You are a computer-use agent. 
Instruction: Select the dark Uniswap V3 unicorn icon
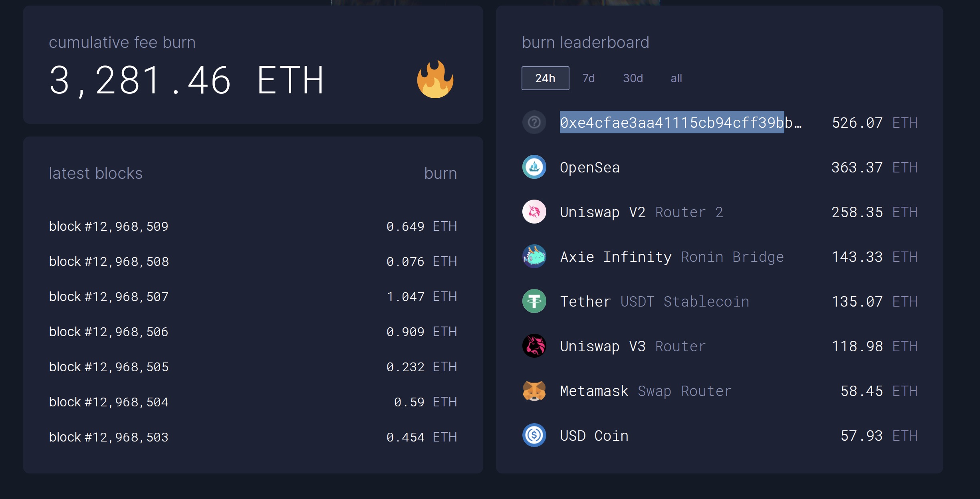click(x=534, y=346)
